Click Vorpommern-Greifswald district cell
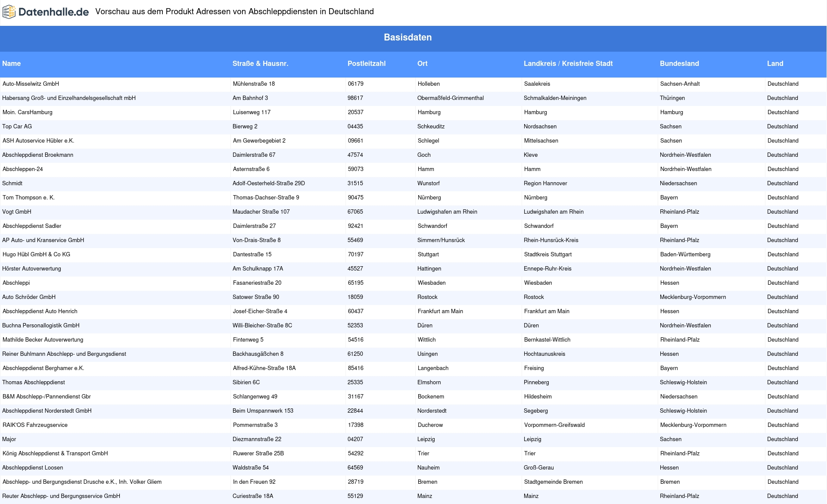The width and height of the screenshot is (827, 504). coord(554,425)
